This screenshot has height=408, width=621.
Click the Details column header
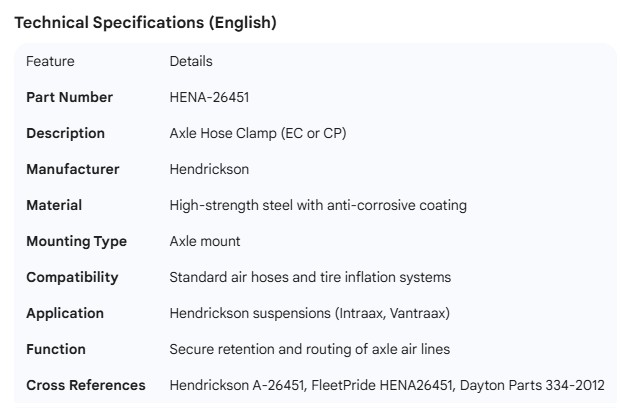tap(191, 61)
